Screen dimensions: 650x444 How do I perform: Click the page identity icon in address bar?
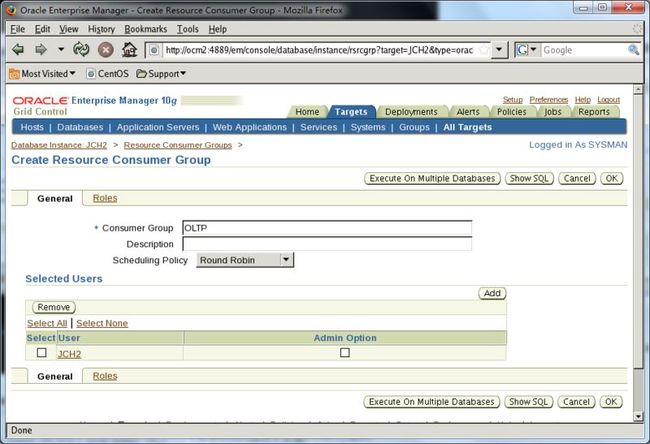point(154,50)
